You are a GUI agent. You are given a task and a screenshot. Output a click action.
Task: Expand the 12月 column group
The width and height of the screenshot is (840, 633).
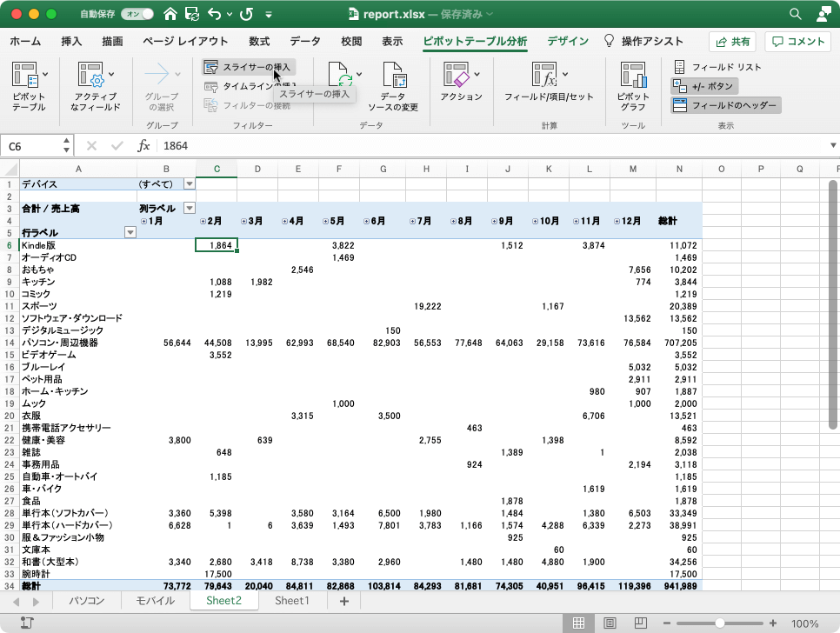click(617, 221)
